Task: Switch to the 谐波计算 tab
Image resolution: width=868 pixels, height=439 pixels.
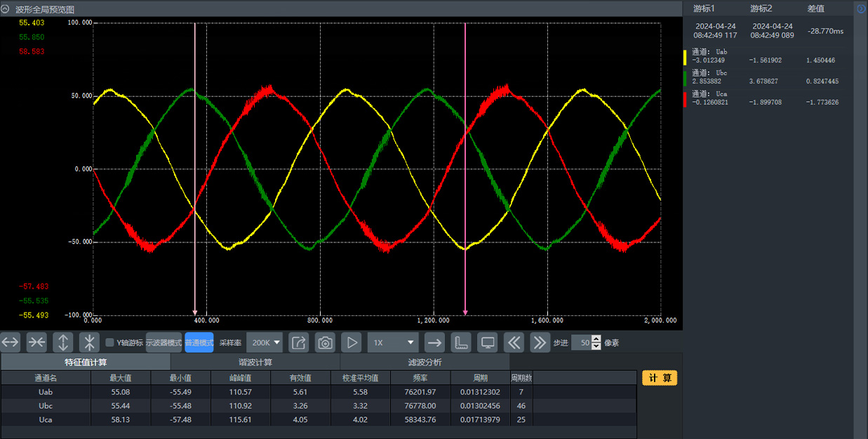Action: [255, 362]
